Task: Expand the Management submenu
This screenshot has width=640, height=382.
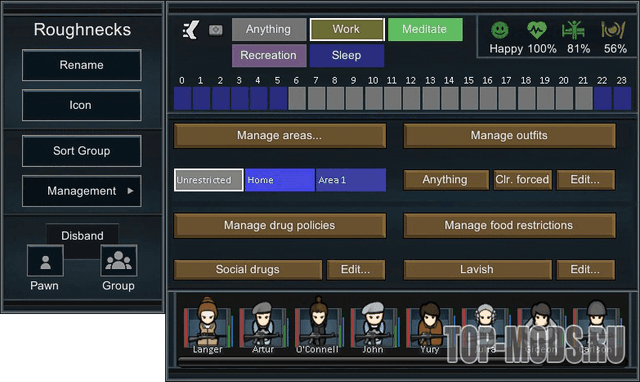Action: [82, 191]
